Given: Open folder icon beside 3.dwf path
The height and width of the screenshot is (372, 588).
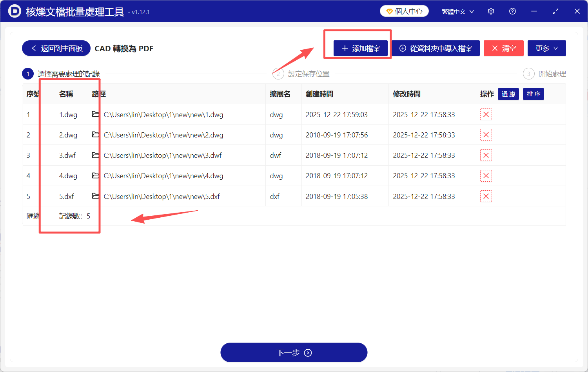Looking at the screenshot, I should click(x=95, y=155).
